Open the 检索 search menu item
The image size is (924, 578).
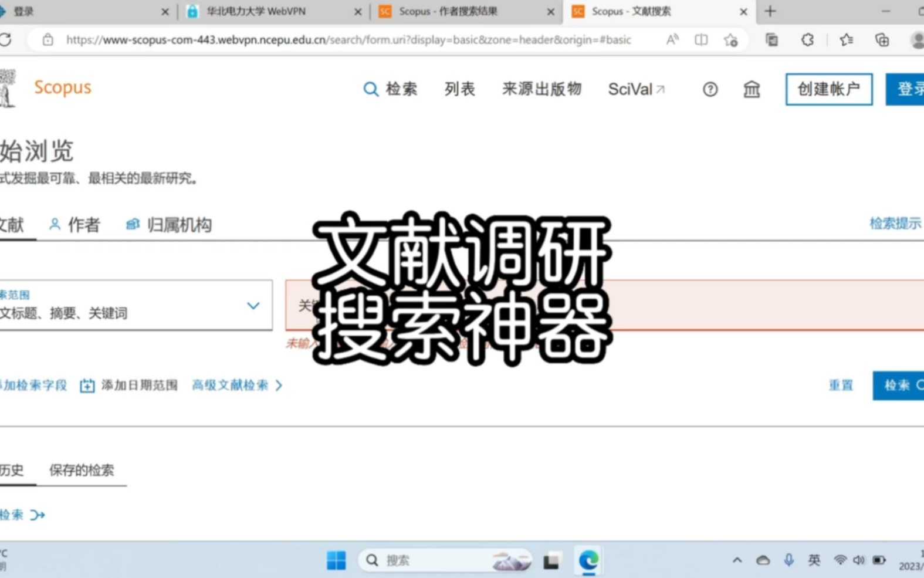(390, 89)
